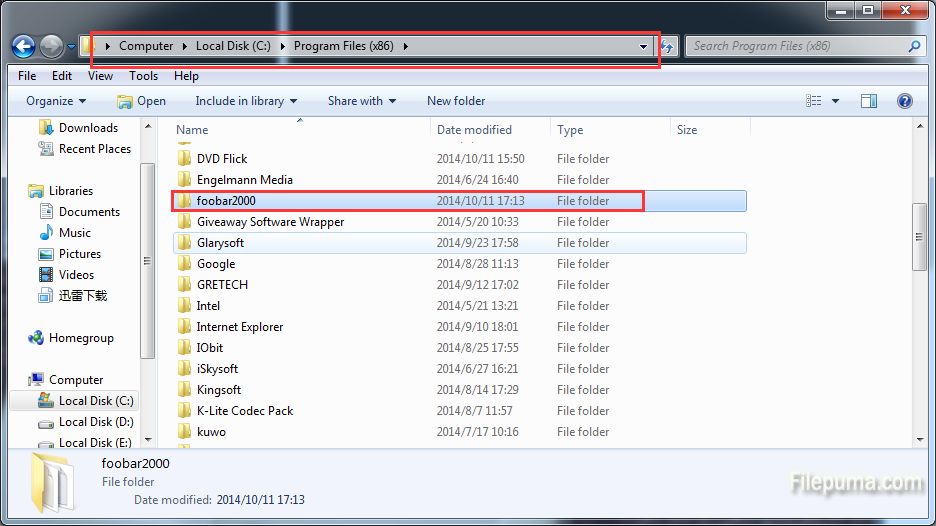Open address bar history dropdown arrow
This screenshot has width=936, height=526.
click(644, 47)
